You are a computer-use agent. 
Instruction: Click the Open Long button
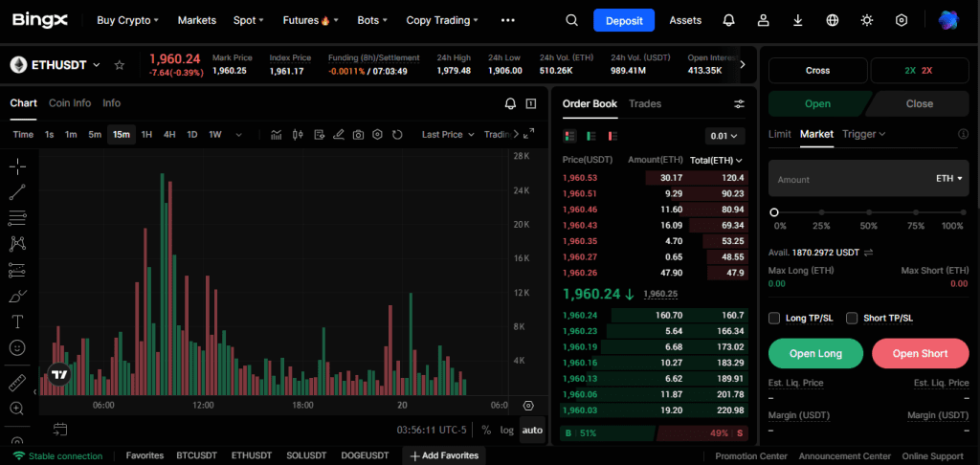click(x=815, y=354)
